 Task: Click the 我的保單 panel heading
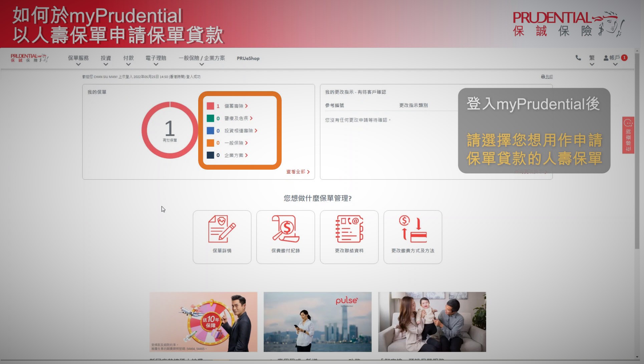pyautogui.click(x=97, y=92)
